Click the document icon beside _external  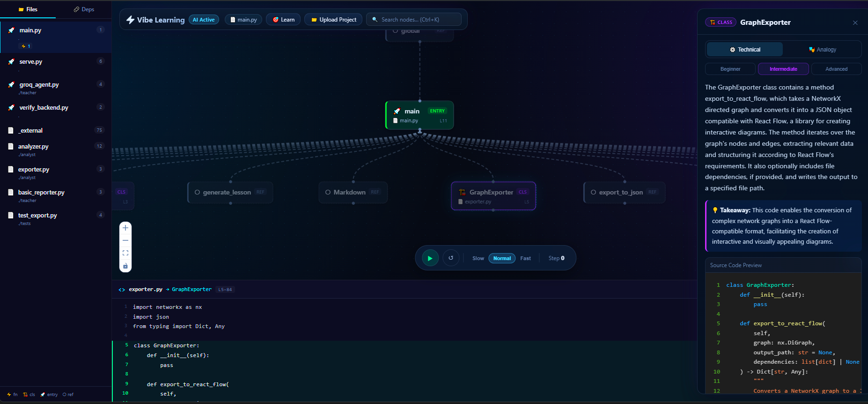(x=11, y=130)
